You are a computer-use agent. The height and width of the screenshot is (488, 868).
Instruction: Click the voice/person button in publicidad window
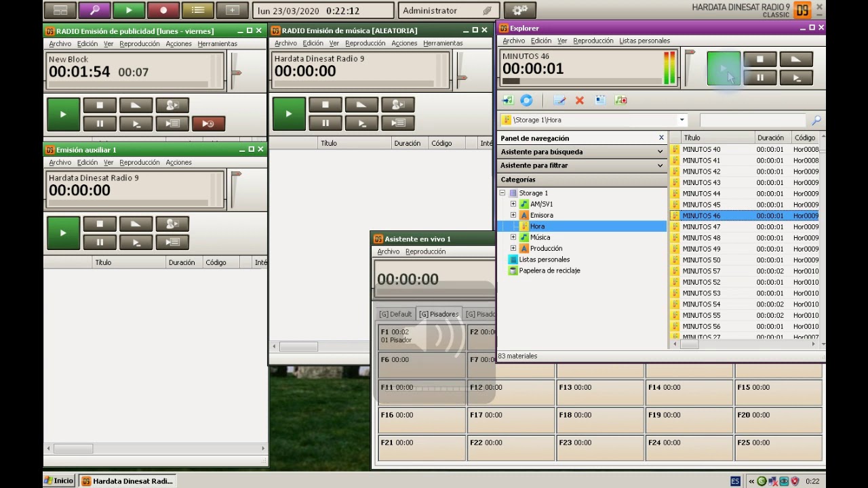coord(172,105)
